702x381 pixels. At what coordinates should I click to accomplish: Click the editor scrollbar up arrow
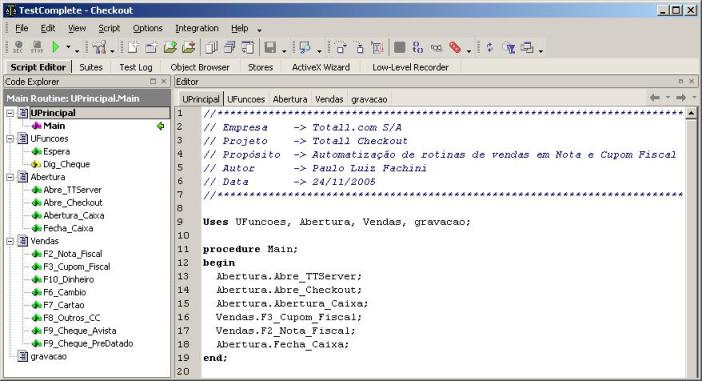[x=691, y=113]
